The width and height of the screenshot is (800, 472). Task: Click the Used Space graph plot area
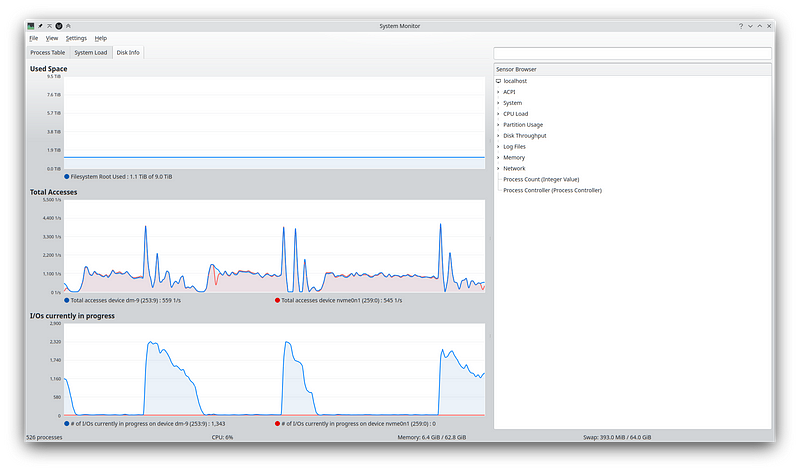(x=274, y=122)
